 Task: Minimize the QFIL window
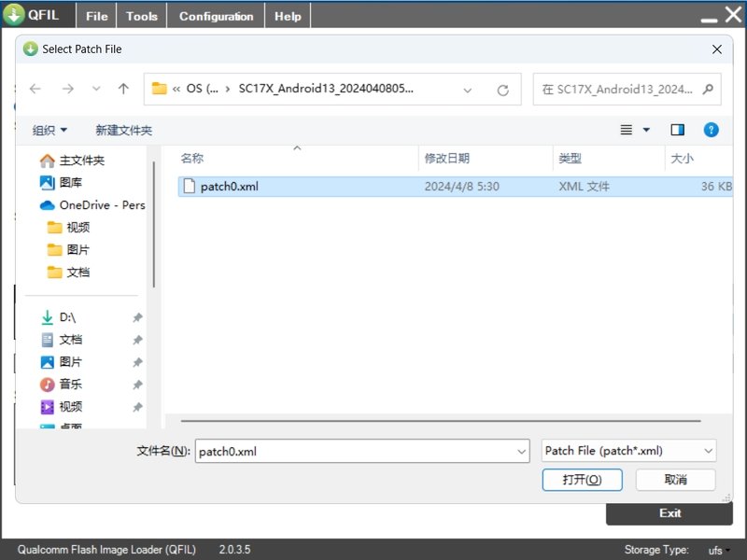click(709, 20)
